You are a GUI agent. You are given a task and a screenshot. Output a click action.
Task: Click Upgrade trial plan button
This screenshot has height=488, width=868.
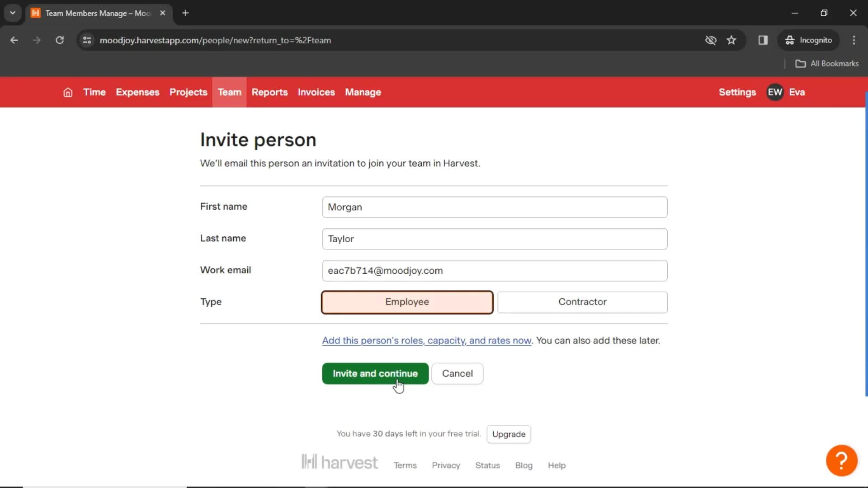509,434
